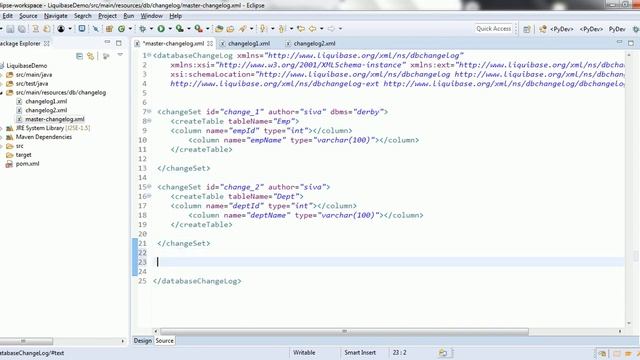Click the Last Edit Location icon
The height and width of the screenshot is (360, 640).
click(301, 29)
